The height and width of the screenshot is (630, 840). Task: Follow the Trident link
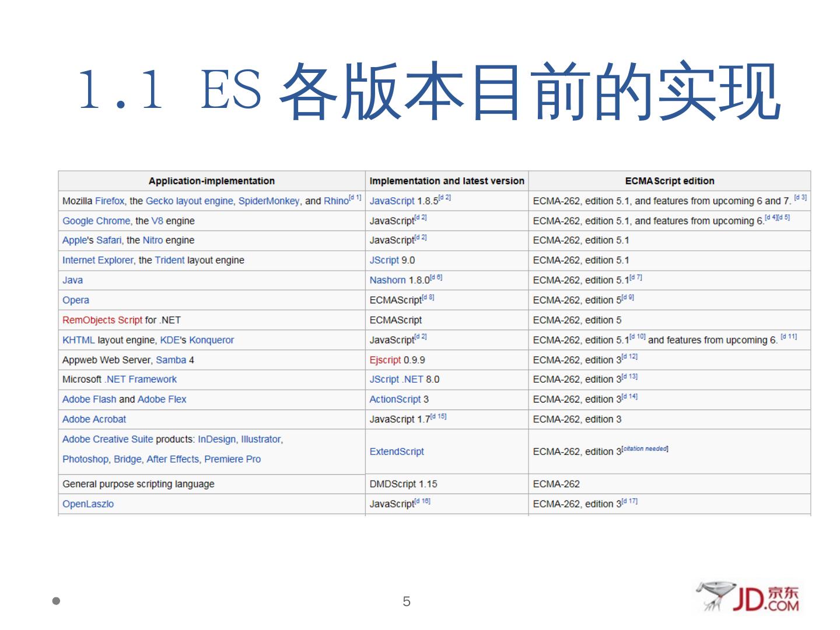pyautogui.click(x=170, y=260)
